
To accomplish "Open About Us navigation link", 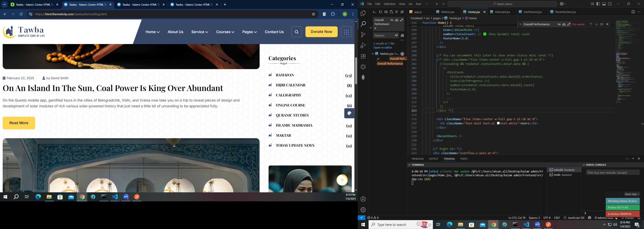I will coord(175,32).
